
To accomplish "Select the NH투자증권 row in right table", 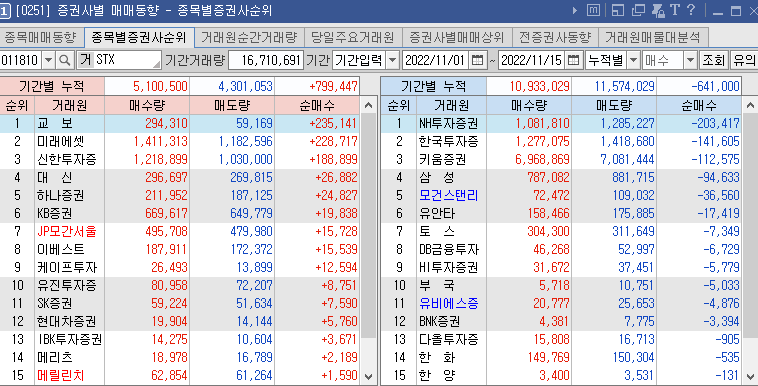I will click(561, 123).
